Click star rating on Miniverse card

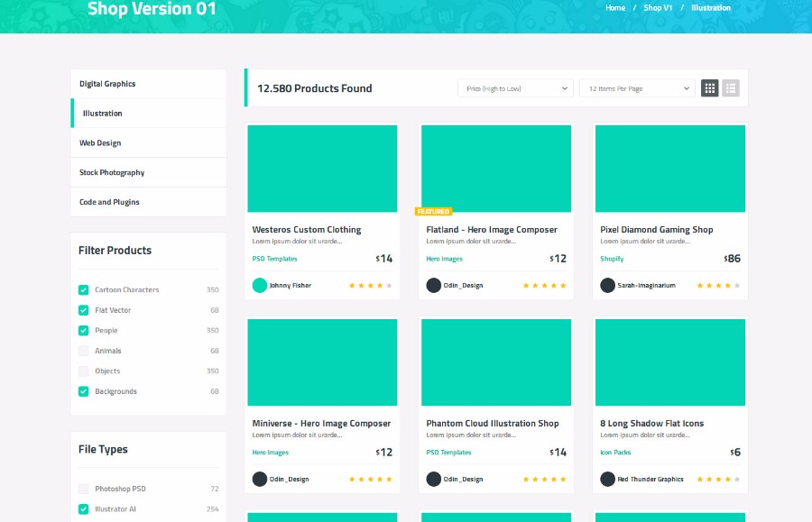coord(370,480)
